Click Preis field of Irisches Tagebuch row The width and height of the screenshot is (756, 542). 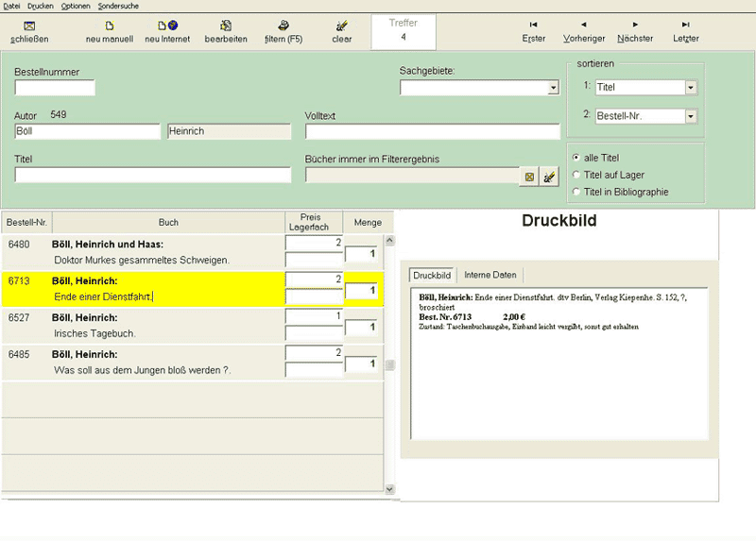[314, 316]
